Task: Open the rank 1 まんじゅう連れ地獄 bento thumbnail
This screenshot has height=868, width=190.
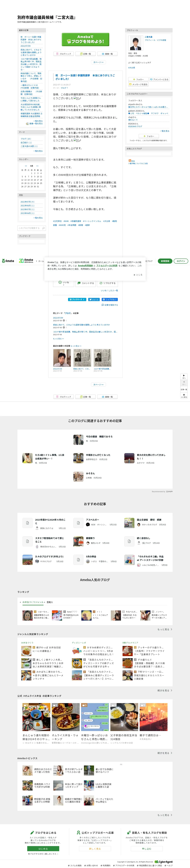Action: pyautogui.click(x=36, y=717)
